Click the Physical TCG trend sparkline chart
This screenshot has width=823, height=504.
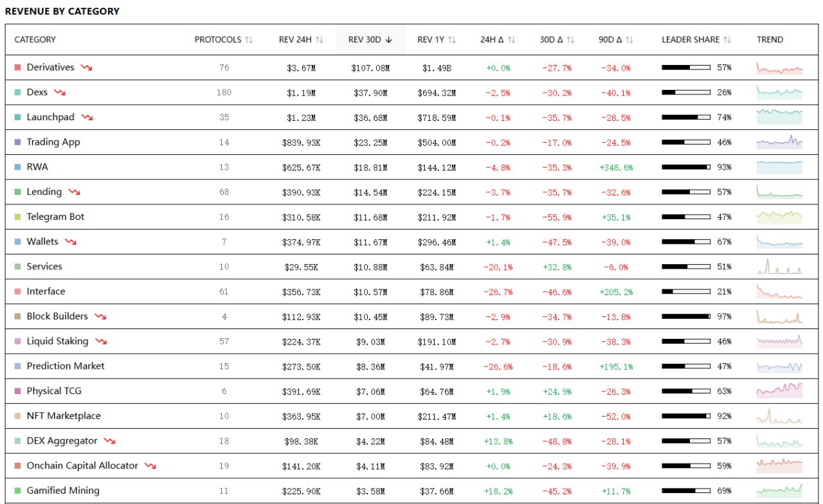(779, 391)
